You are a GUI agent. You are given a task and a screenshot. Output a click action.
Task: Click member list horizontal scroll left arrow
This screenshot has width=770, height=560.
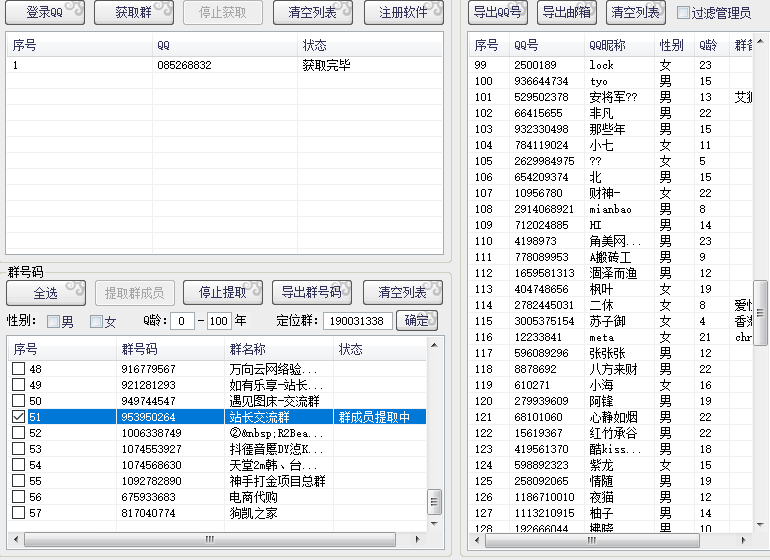coord(477,540)
